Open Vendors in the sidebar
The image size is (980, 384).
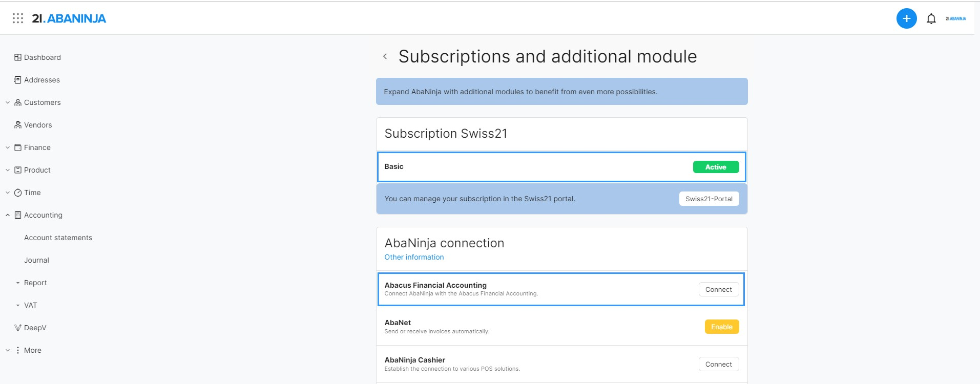click(x=38, y=125)
